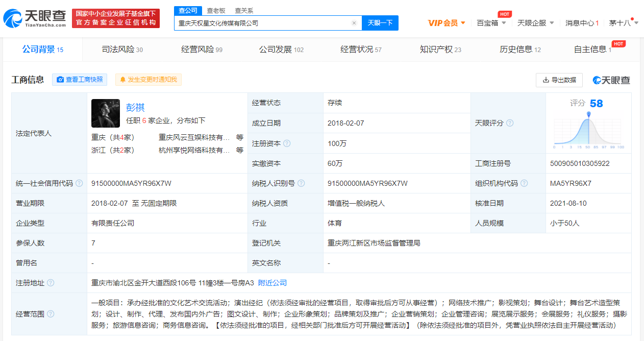Select the credit code 91500000MA5YR96X7W under 统一社会信用代码
The height and width of the screenshot is (341, 644).
click(131, 183)
